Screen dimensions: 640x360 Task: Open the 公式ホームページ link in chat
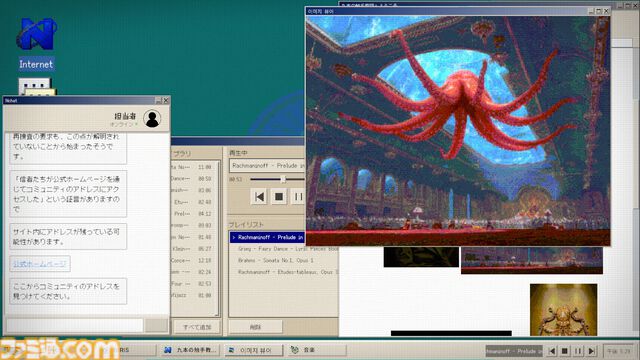[x=40, y=264]
